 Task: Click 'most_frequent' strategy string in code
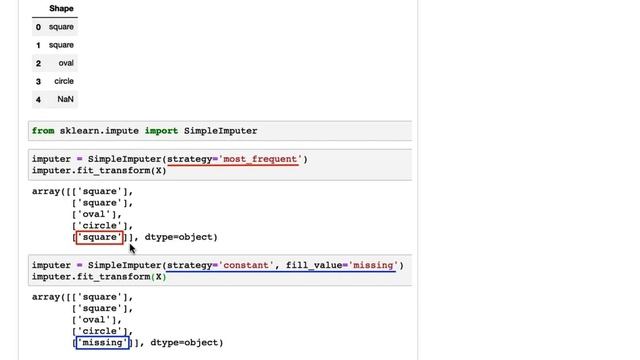tap(262, 159)
